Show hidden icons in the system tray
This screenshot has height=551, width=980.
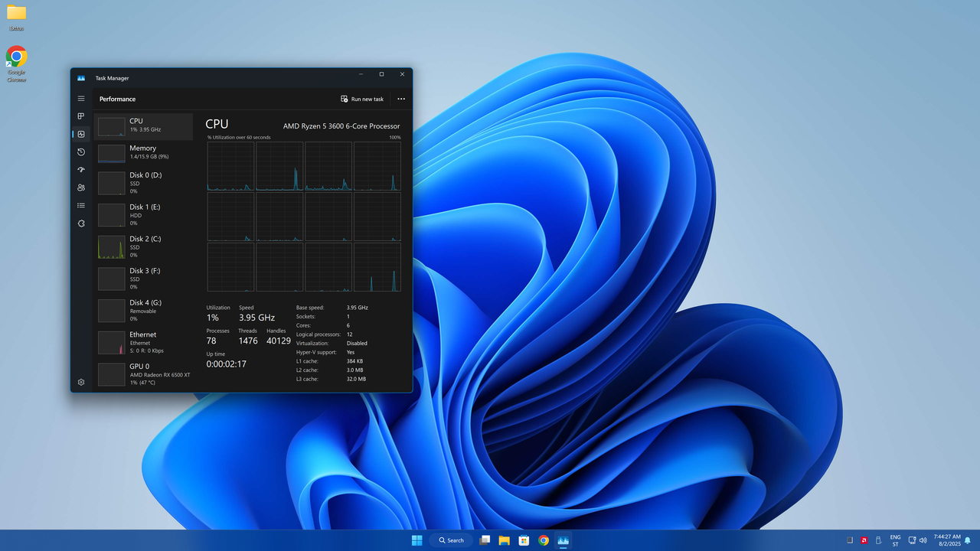pyautogui.click(x=848, y=540)
